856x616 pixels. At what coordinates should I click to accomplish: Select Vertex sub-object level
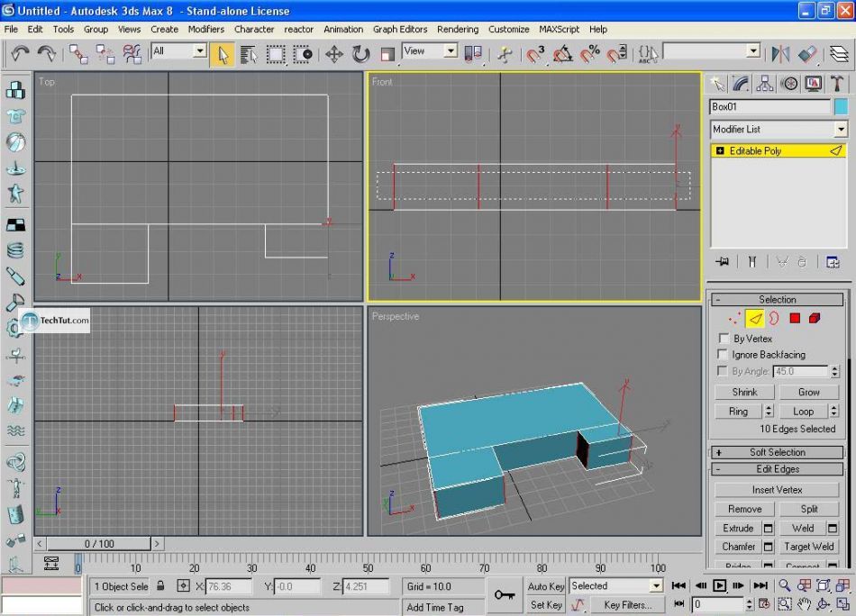[x=734, y=318]
